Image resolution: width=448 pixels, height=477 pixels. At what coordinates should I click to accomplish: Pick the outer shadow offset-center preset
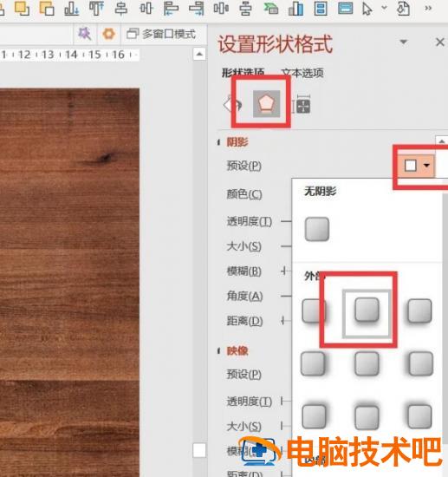click(x=367, y=363)
